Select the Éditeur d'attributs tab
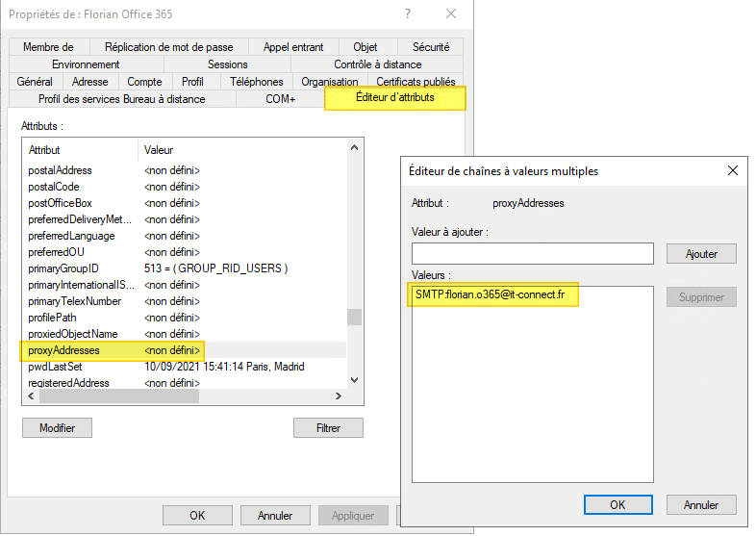The height and width of the screenshot is (536, 756). (395, 97)
